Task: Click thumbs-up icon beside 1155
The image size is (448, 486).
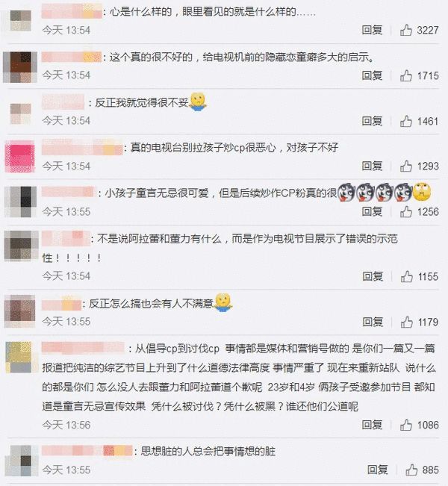Action: pos(406,276)
